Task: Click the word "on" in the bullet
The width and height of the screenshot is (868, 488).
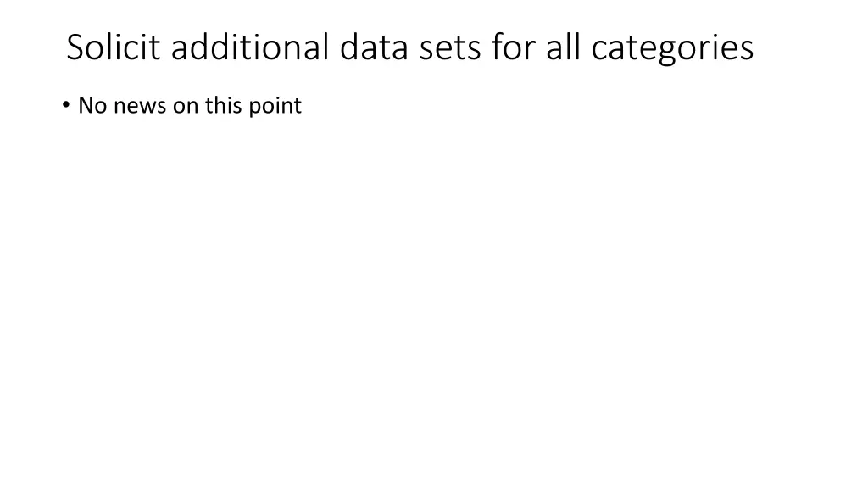Action: click(186, 106)
